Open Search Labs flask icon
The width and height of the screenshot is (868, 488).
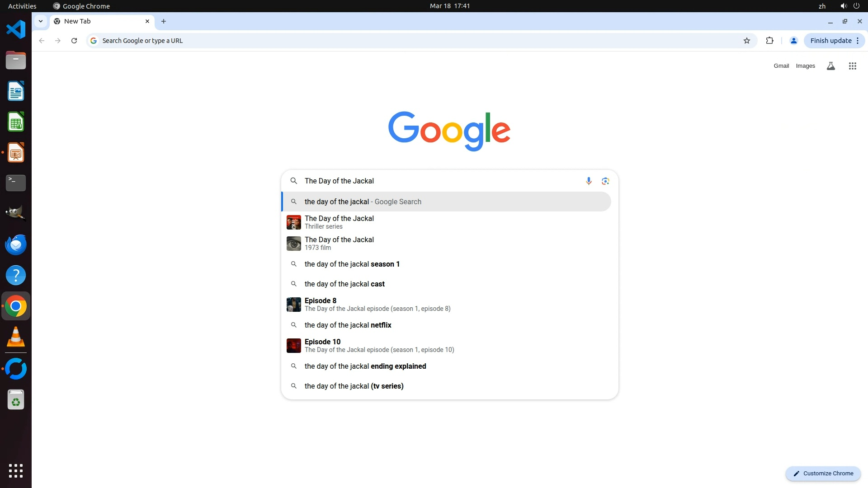830,66
